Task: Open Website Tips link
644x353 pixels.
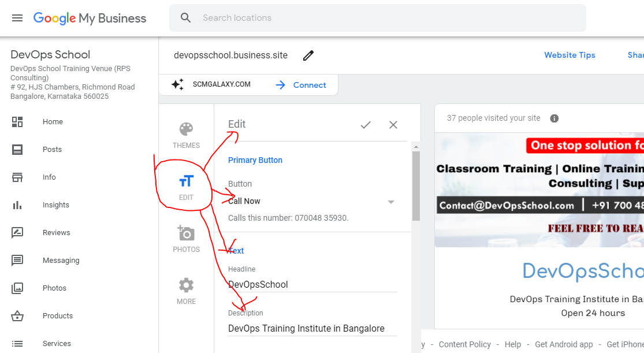Action: coord(569,55)
